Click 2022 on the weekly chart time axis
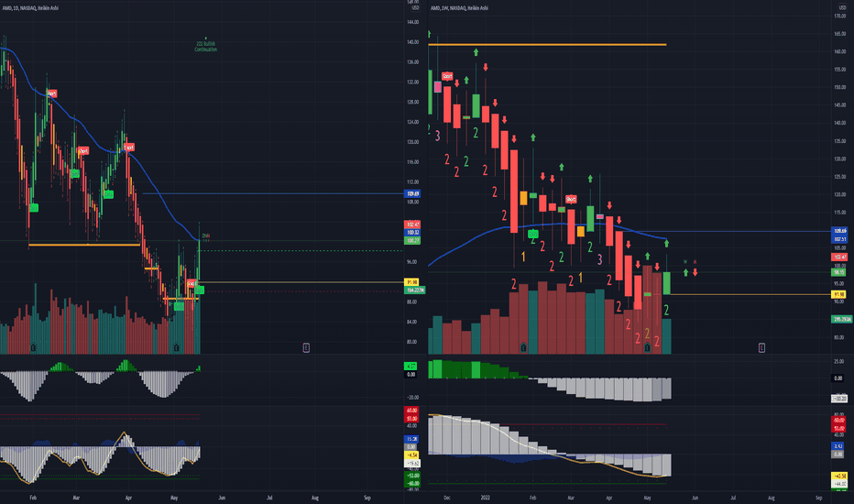This screenshot has width=854, height=504. [x=486, y=498]
